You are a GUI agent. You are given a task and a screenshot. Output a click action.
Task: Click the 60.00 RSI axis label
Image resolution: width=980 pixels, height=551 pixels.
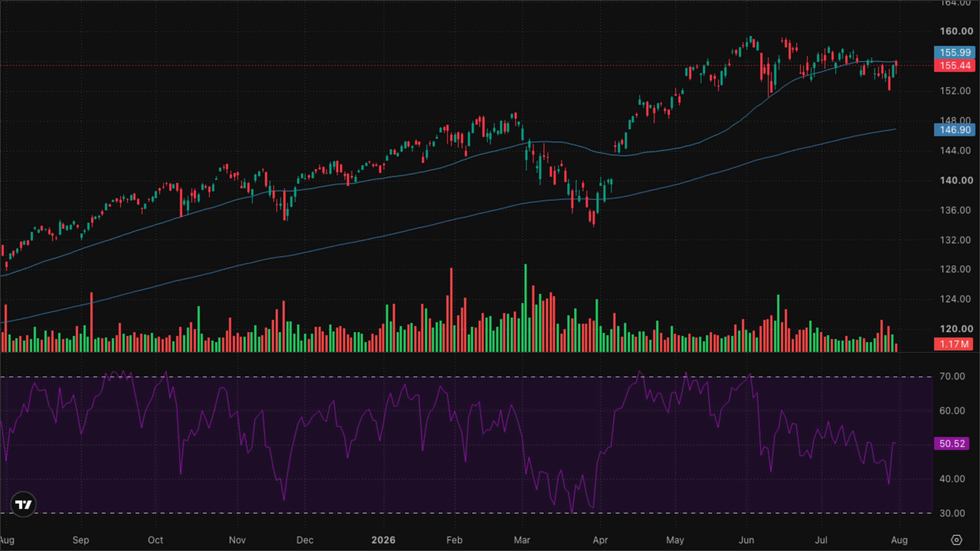pyautogui.click(x=952, y=411)
